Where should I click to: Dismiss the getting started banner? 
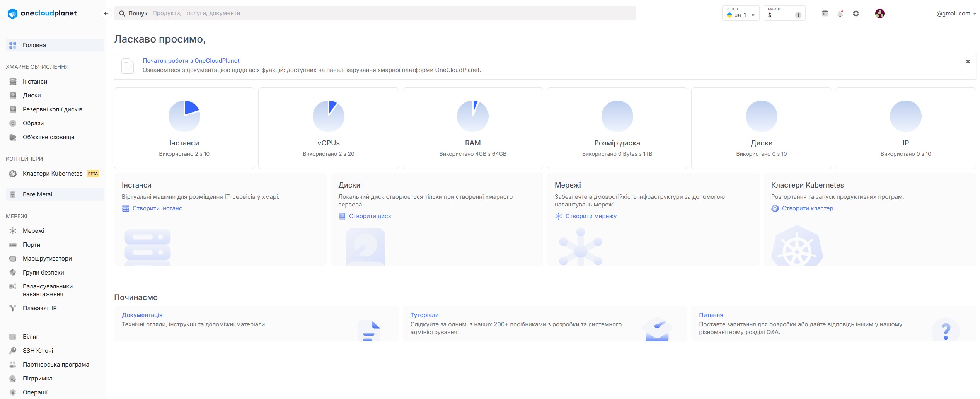click(x=968, y=61)
